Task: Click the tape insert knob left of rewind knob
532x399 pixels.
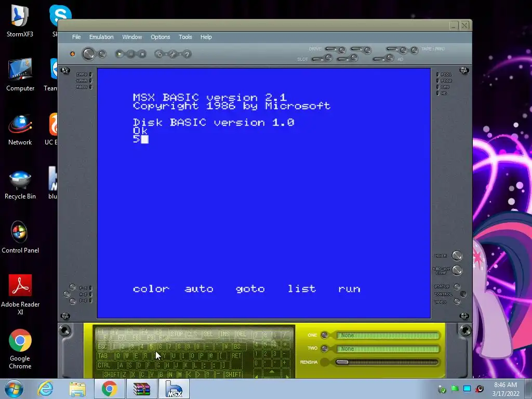Action: (403, 50)
